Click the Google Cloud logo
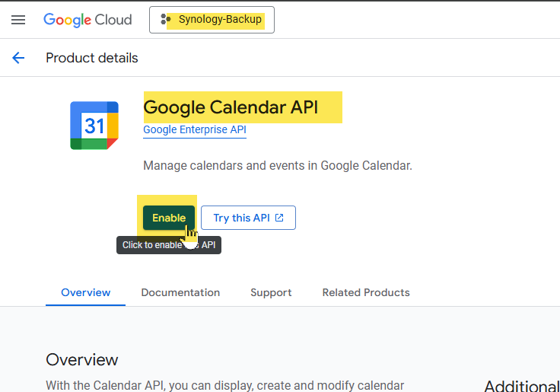This screenshot has height=392, width=560. pyautogui.click(x=87, y=20)
